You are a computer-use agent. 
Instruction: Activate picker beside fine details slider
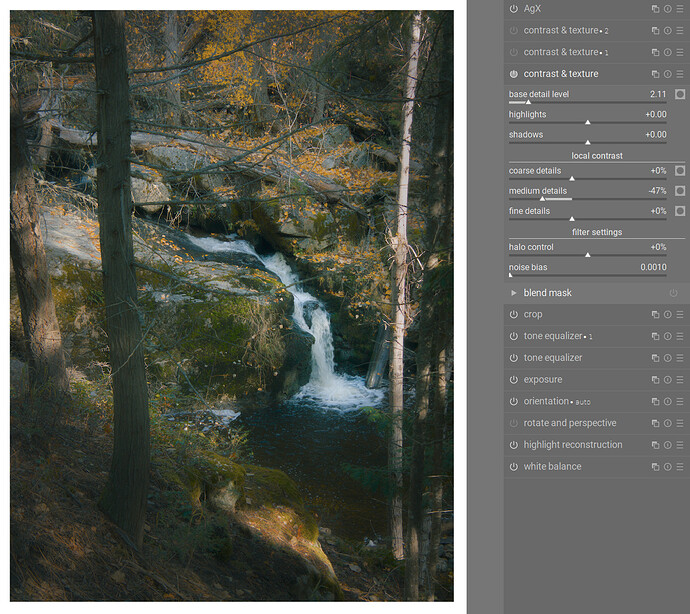[x=680, y=211]
